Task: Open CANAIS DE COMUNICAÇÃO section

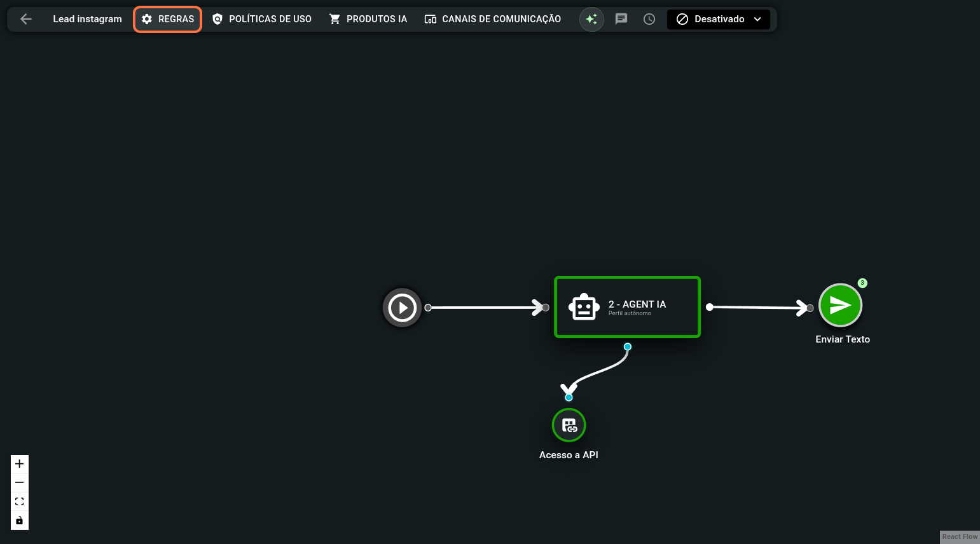Action: (x=493, y=19)
